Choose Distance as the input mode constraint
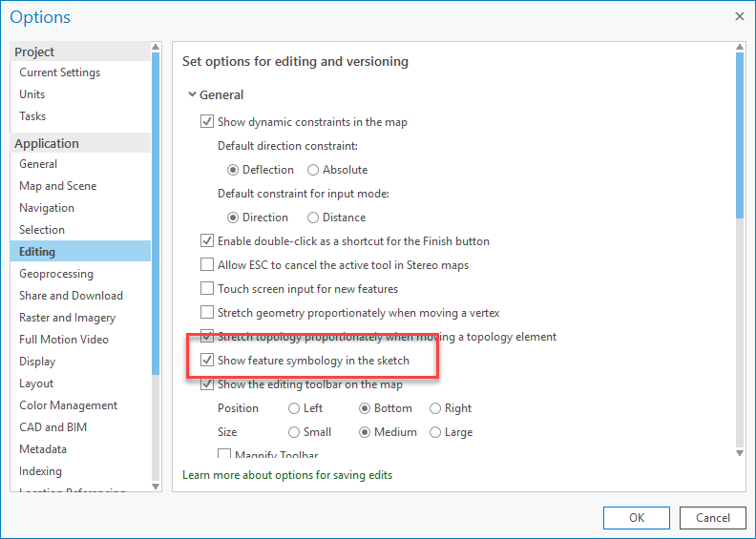This screenshot has width=756, height=539. pyautogui.click(x=313, y=218)
